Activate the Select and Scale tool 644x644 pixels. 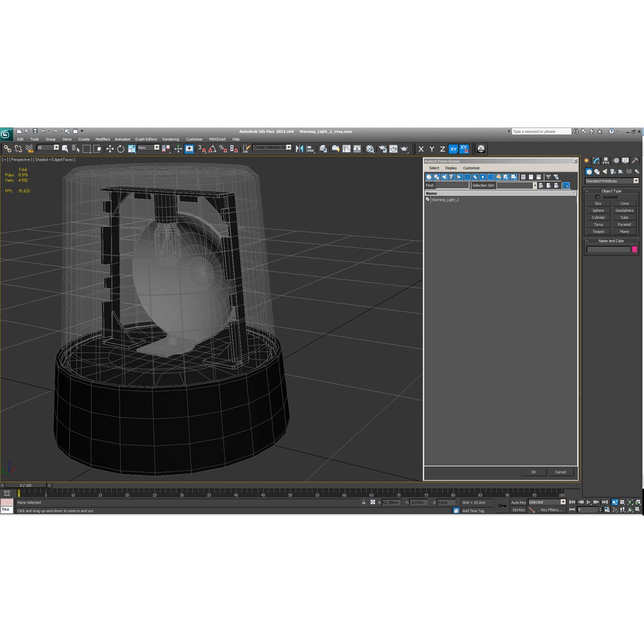click(131, 148)
